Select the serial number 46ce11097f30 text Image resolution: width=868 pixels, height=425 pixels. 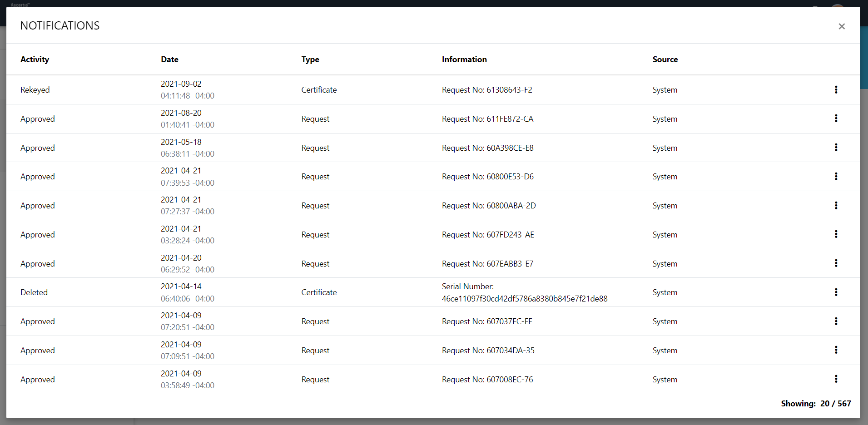(524, 299)
